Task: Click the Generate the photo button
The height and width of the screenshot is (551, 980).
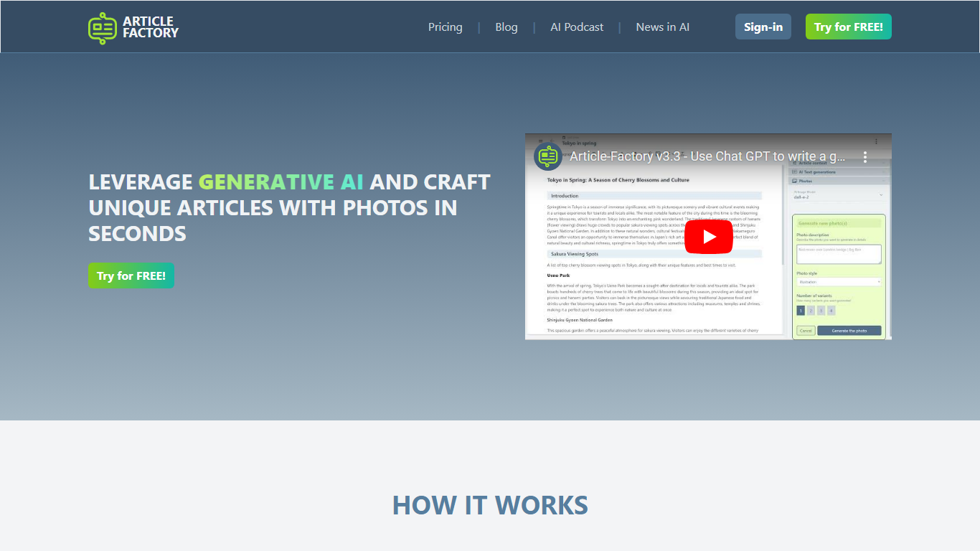Action: tap(849, 331)
